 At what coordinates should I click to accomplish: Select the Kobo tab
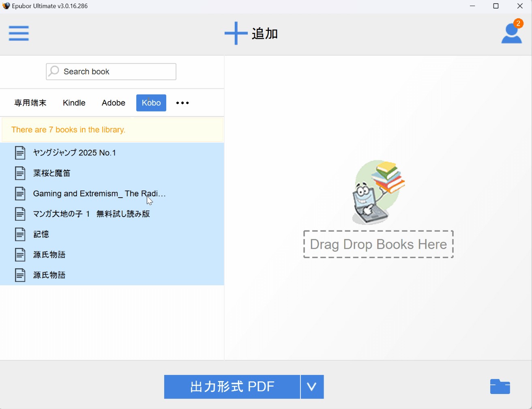pos(151,103)
